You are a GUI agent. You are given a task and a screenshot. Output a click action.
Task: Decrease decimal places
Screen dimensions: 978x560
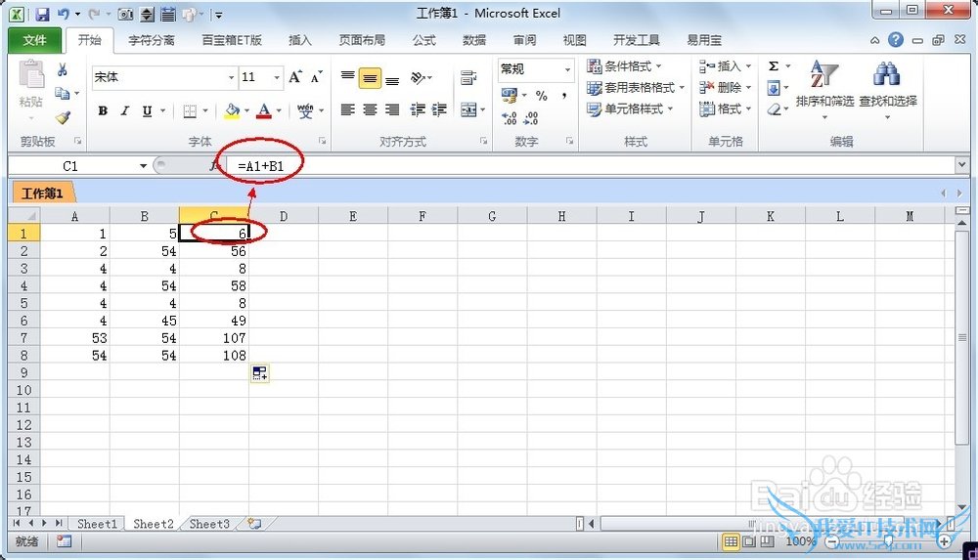pos(531,117)
